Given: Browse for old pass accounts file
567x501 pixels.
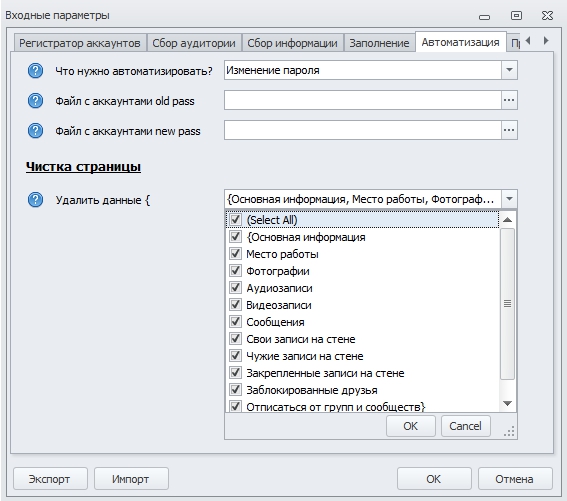Looking at the screenshot, I should [x=509, y=100].
